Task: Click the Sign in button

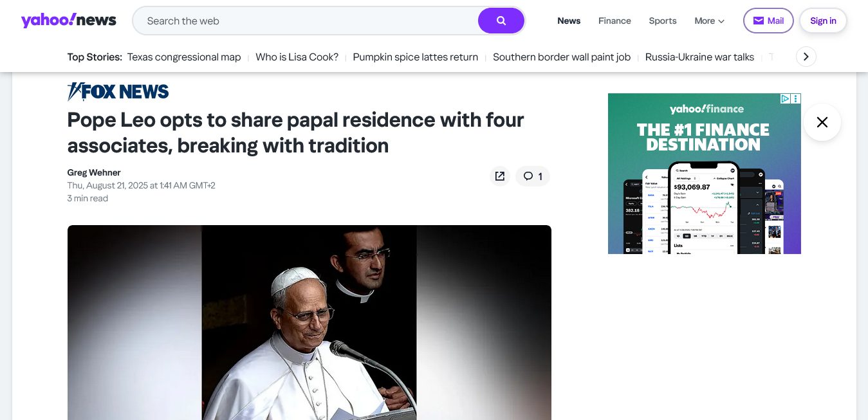Action: [822, 21]
